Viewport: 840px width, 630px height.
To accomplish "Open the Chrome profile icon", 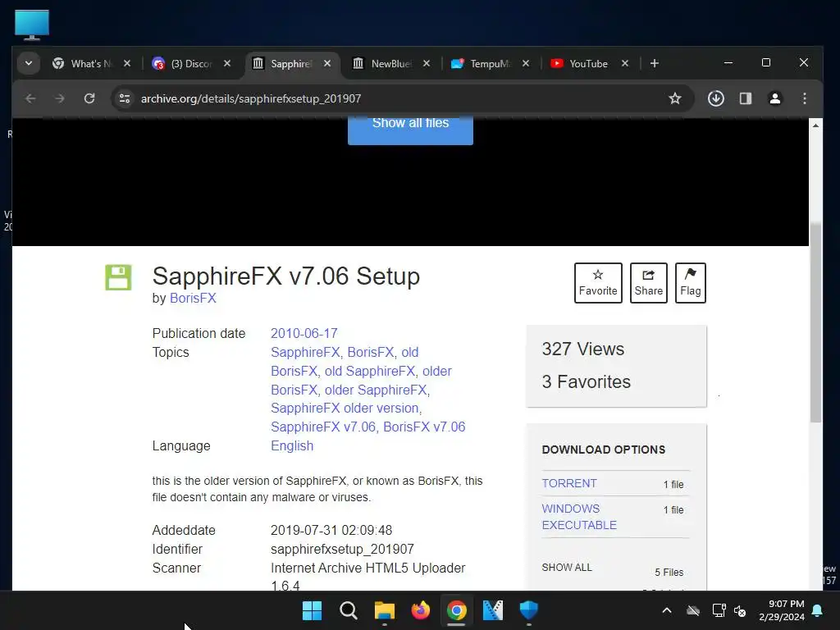I will coord(775,98).
